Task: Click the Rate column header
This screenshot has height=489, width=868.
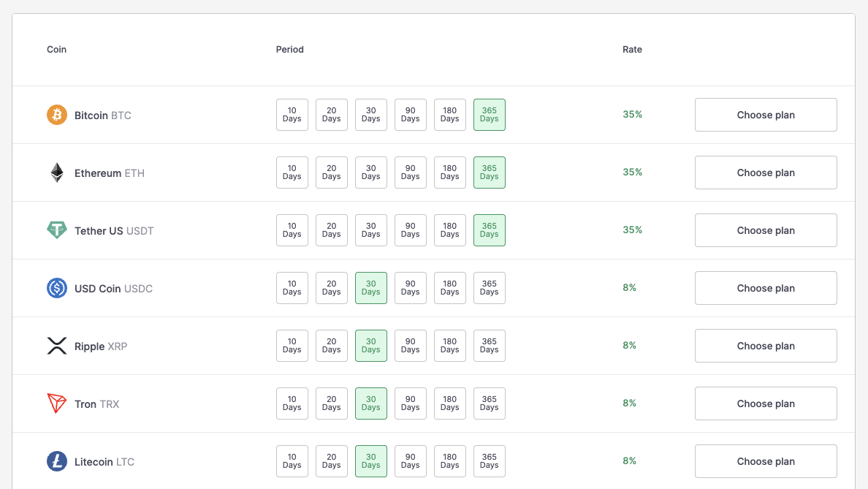Action: [632, 50]
